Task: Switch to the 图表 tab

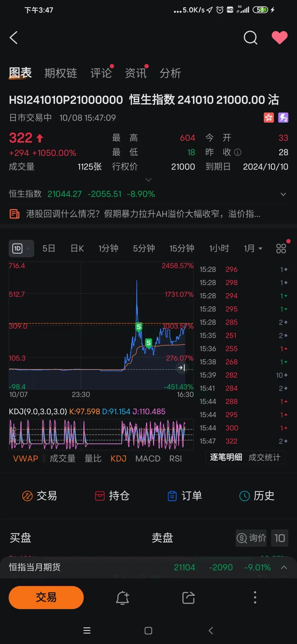Action: (x=20, y=73)
